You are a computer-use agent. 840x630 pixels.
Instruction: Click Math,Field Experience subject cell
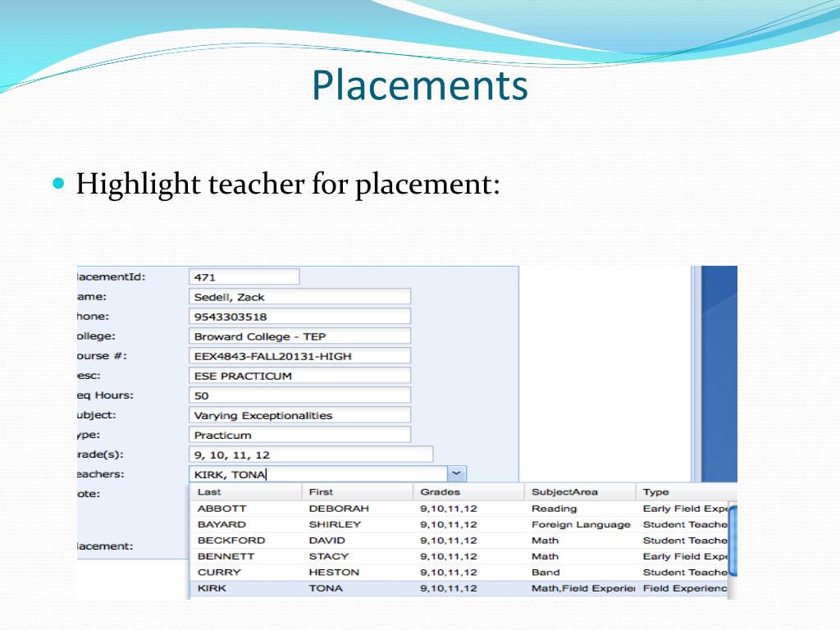[583, 588]
